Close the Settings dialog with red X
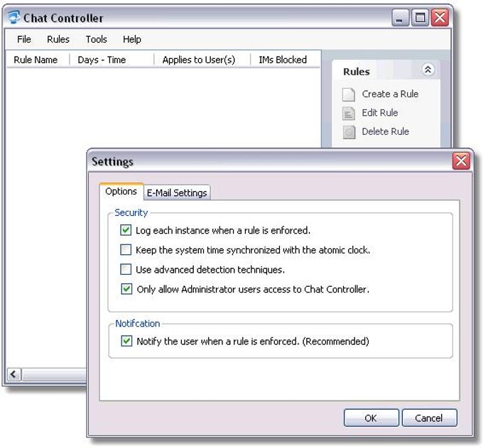The height and width of the screenshot is (448, 483). point(461,160)
